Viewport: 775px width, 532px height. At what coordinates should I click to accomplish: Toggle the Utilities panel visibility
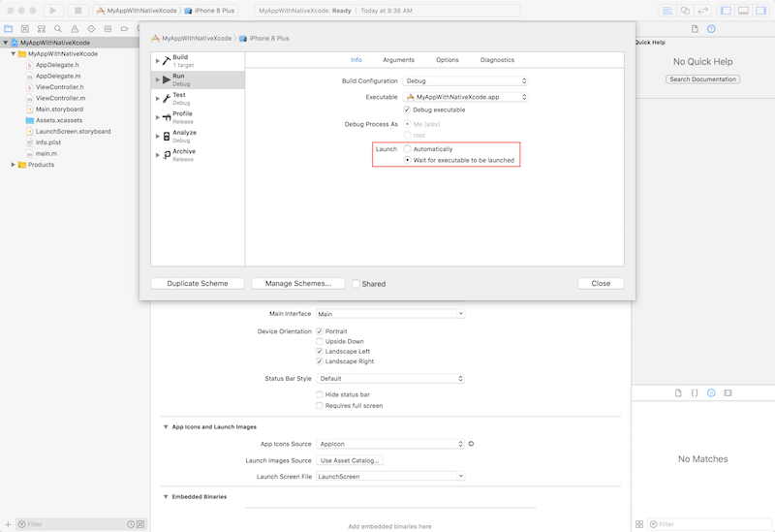760,11
